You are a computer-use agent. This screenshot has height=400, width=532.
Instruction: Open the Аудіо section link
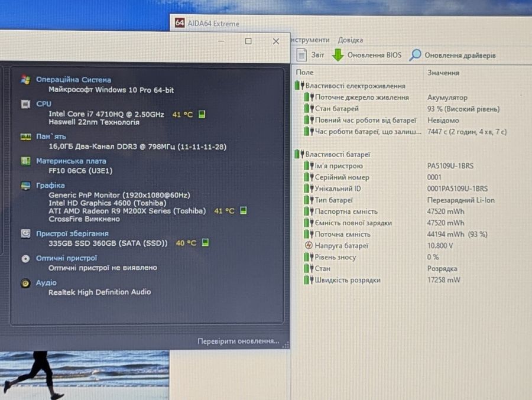(x=46, y=282)
